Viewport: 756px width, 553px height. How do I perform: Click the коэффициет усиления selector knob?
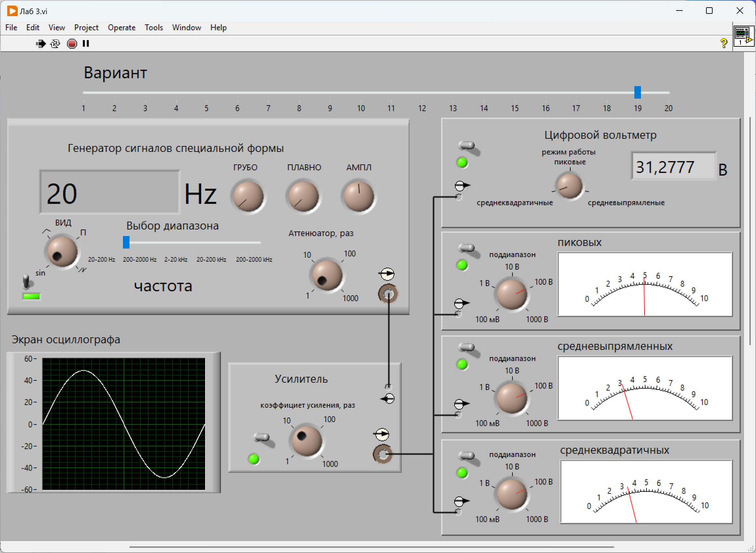307,441
